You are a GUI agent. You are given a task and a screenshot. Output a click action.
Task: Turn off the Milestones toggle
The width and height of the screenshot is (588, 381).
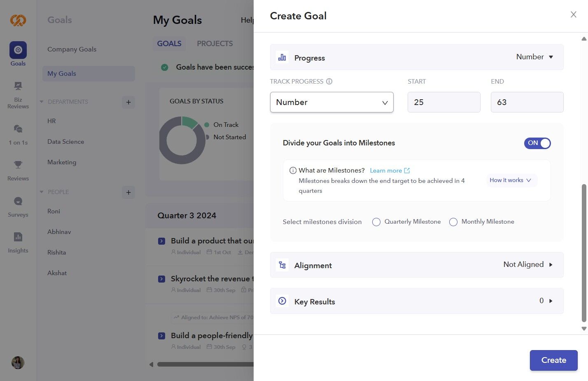(x=537, y=143)
